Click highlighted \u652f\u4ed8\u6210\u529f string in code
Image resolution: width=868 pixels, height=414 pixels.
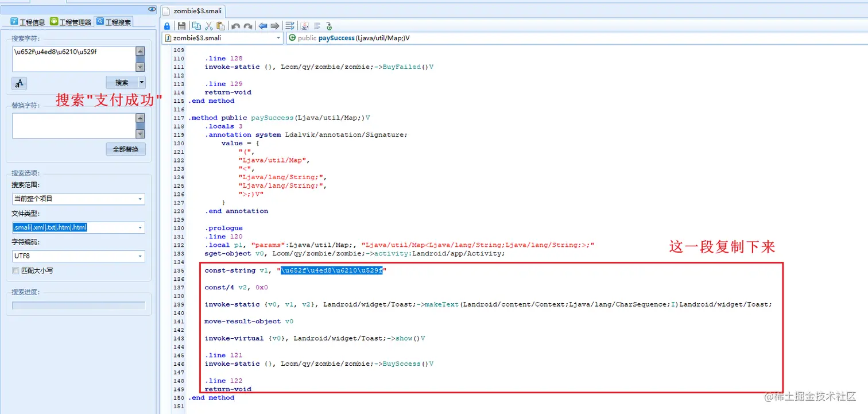click(332, 270)
